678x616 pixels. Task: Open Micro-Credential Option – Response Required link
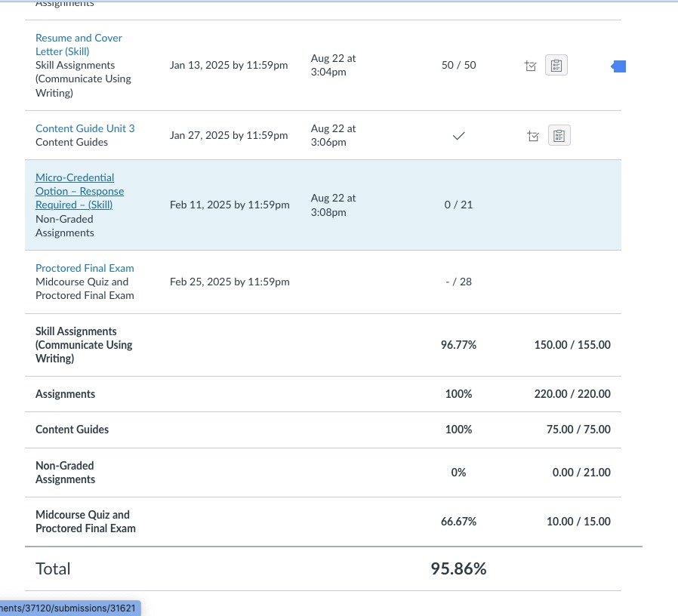(x=79, y=191)
